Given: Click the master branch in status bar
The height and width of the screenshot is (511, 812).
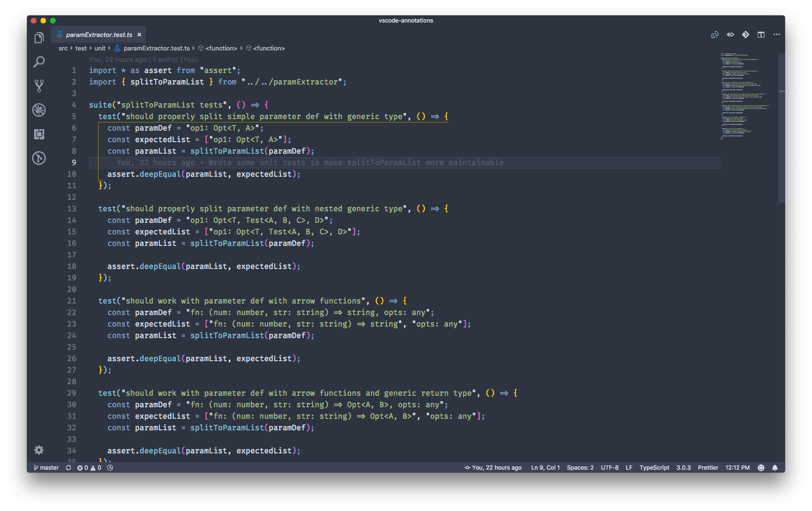Looking at the screenshot, I should (x=47, y=468).
